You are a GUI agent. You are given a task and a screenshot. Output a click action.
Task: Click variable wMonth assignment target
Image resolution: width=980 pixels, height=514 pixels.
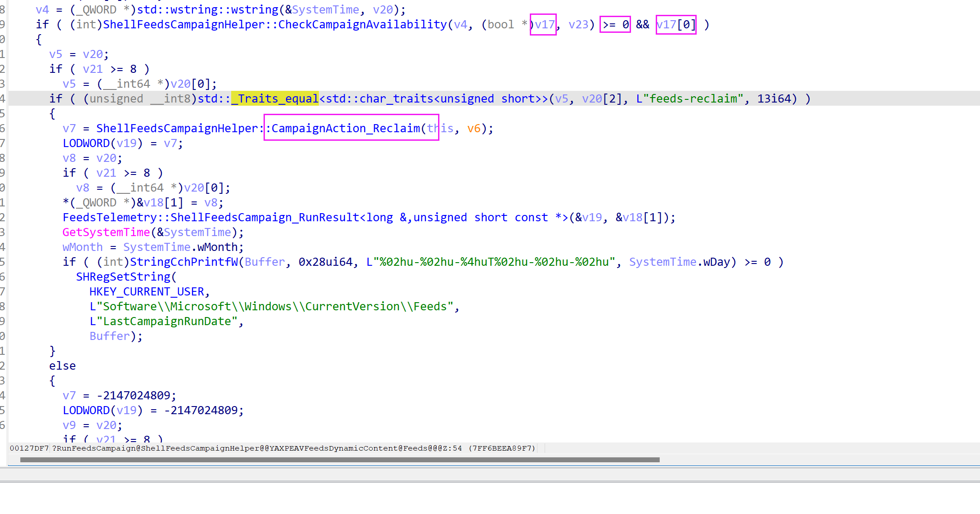[x=82, y=247]
